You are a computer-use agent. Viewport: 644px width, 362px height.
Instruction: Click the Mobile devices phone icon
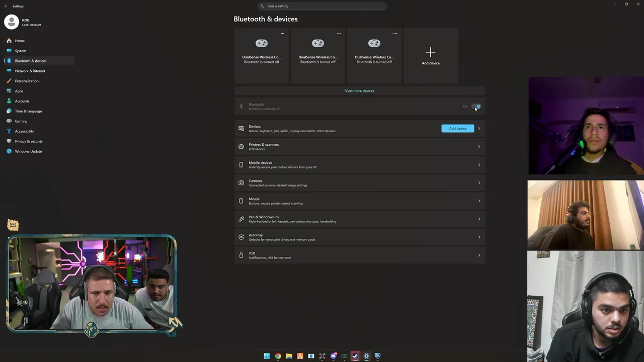[241, 165]
